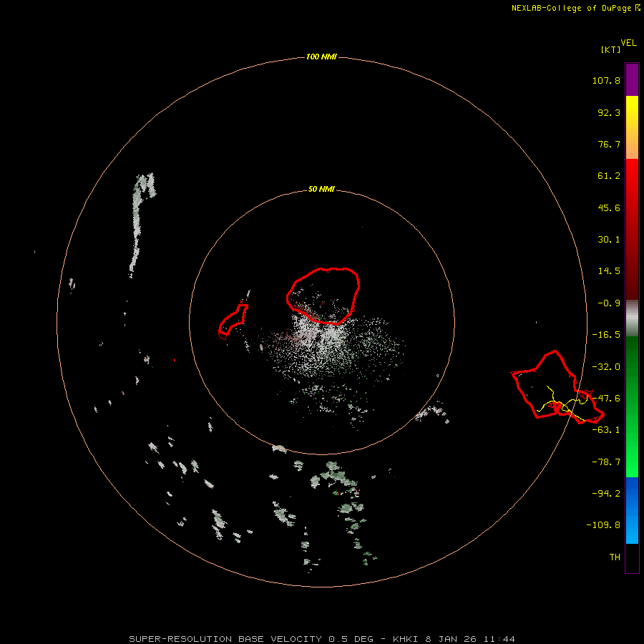Click the -109.8 velocity scale value
The image size is (644, 644).
(603, 525)
